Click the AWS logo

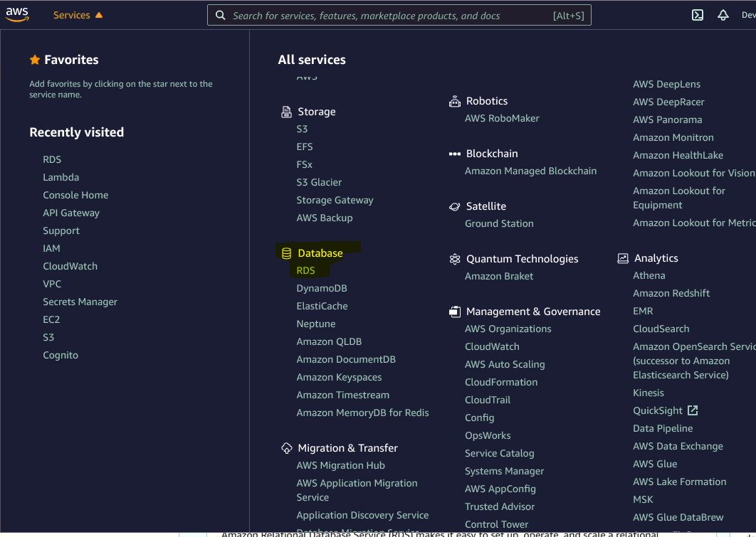(16, 13)
